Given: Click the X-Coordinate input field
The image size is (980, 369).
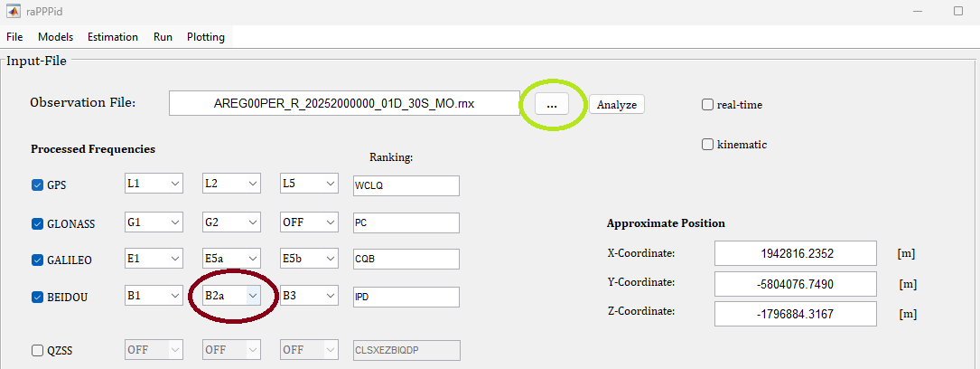Looking at the screenshot, I should click(x=796, y=253).
